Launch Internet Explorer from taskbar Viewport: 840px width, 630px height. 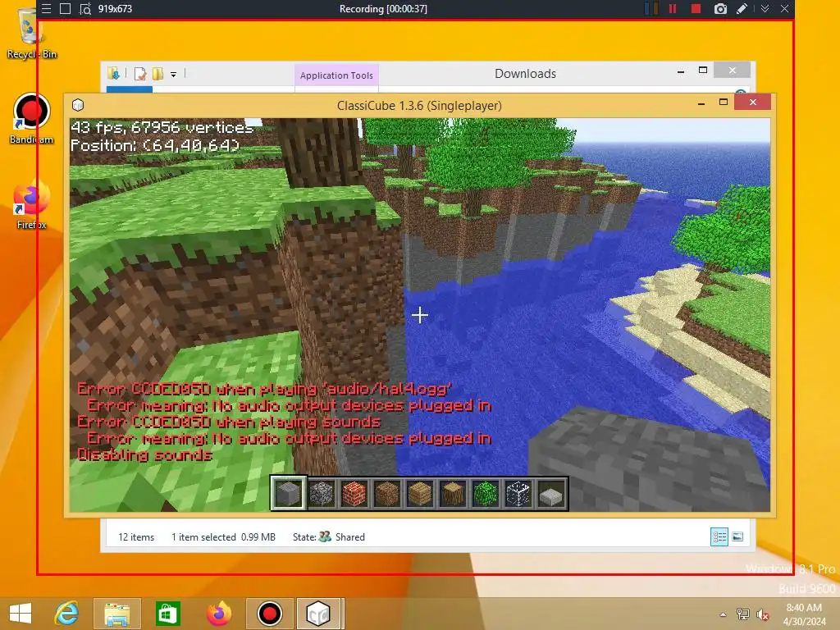coord(66,614)
